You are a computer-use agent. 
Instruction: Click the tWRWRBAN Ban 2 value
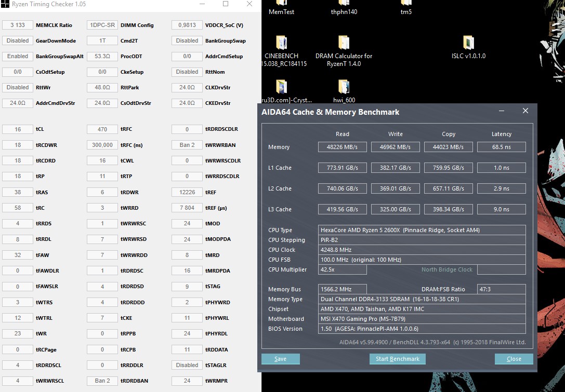pyautogui.click(x=187, y=145)
